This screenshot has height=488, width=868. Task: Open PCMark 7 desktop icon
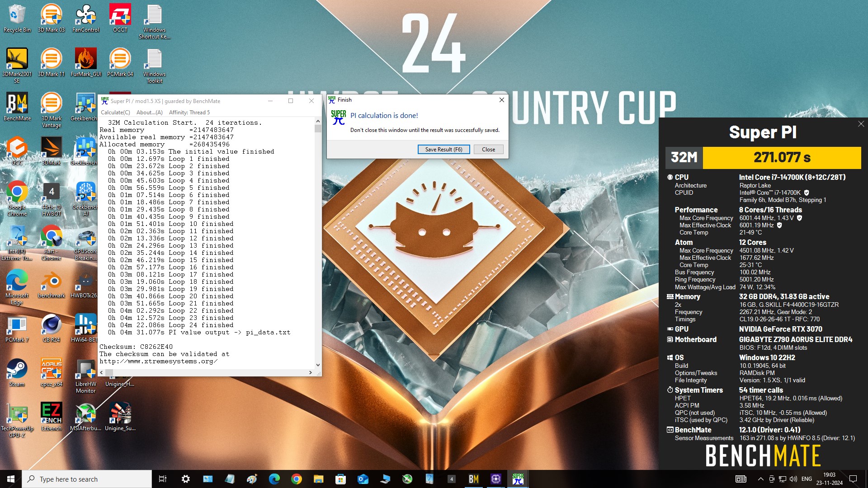pyautogui.click(x=17, y=328)
